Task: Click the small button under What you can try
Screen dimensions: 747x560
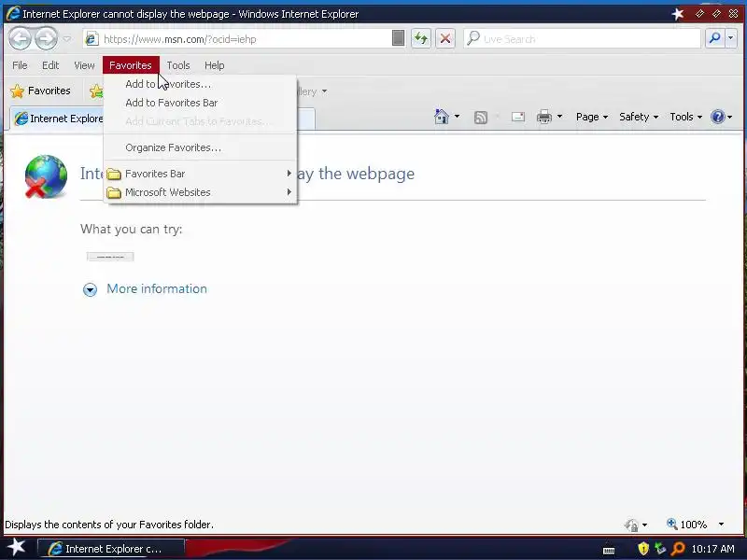Action: [x=110, y=257]
